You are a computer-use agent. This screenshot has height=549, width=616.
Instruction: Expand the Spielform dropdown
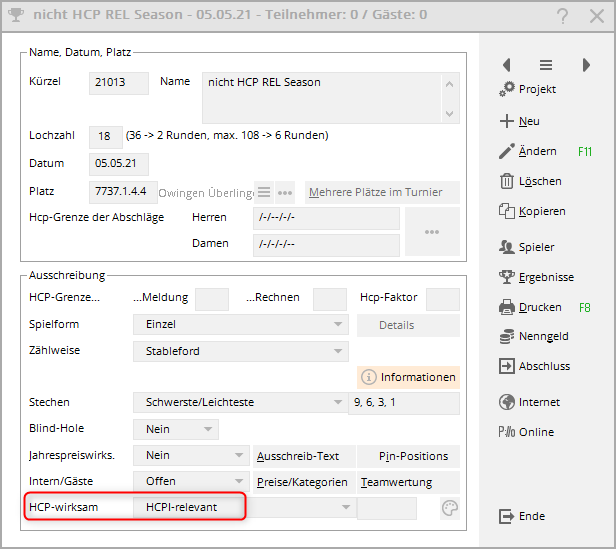point(339,325)
